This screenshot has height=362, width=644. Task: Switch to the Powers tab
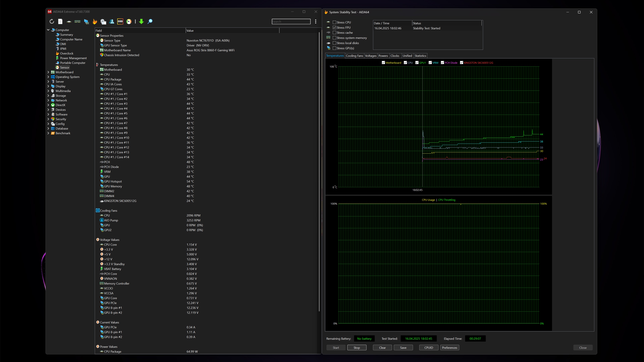(x=383, y=56)
